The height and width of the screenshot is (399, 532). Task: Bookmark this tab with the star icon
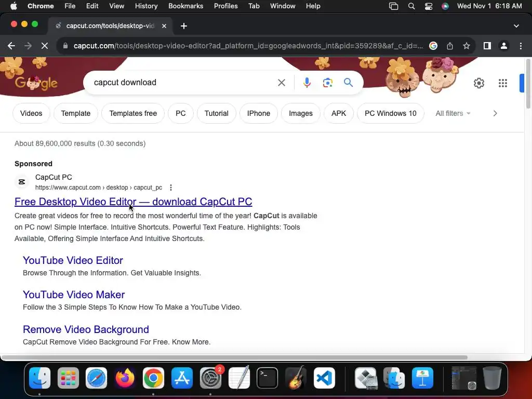467,46
